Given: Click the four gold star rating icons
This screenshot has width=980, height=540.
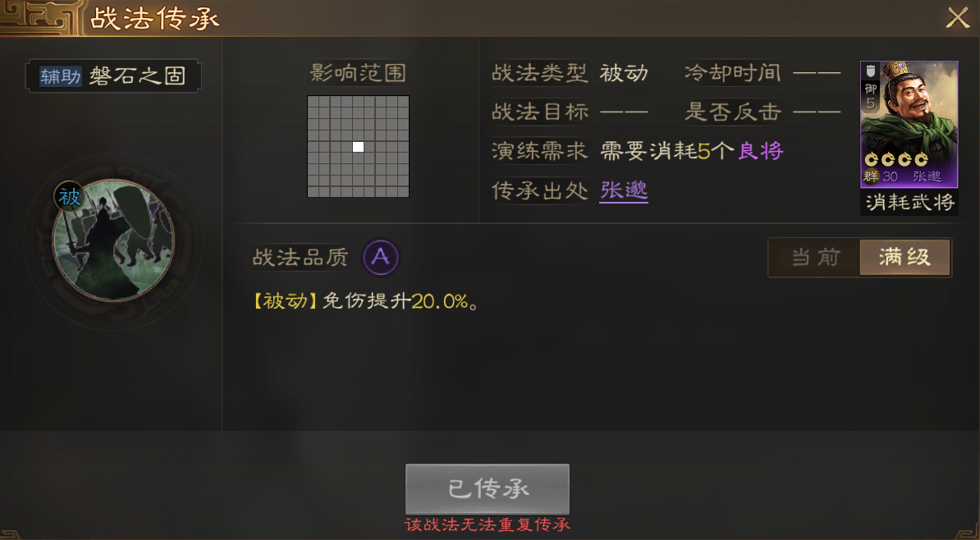Looking at the screenshot, I should pos(896,160).
